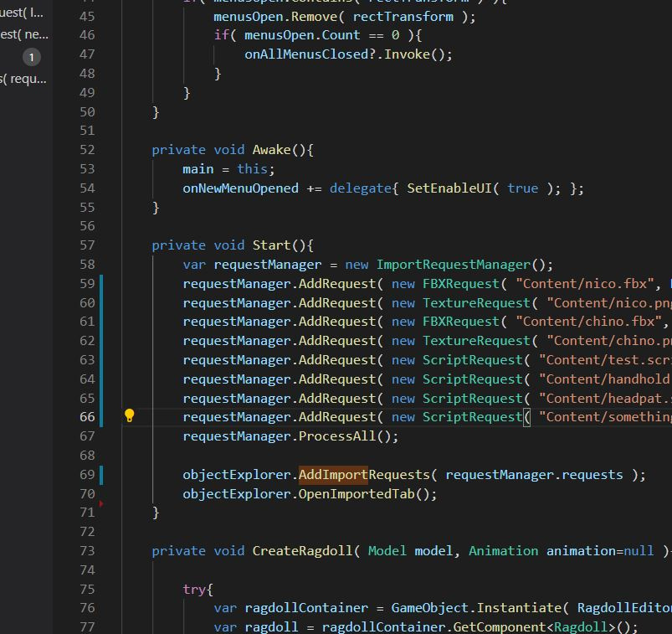Click the TextureRequest type on line 60

pos(476,303)
